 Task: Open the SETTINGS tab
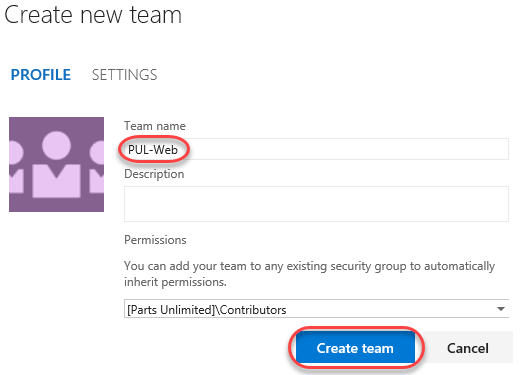click(124, 75)
